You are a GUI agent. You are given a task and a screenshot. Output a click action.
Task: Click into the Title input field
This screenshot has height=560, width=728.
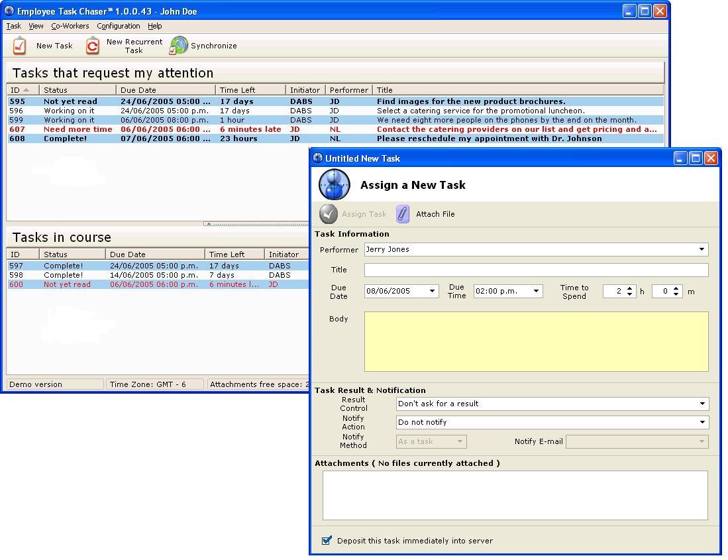tap(537, 270)
